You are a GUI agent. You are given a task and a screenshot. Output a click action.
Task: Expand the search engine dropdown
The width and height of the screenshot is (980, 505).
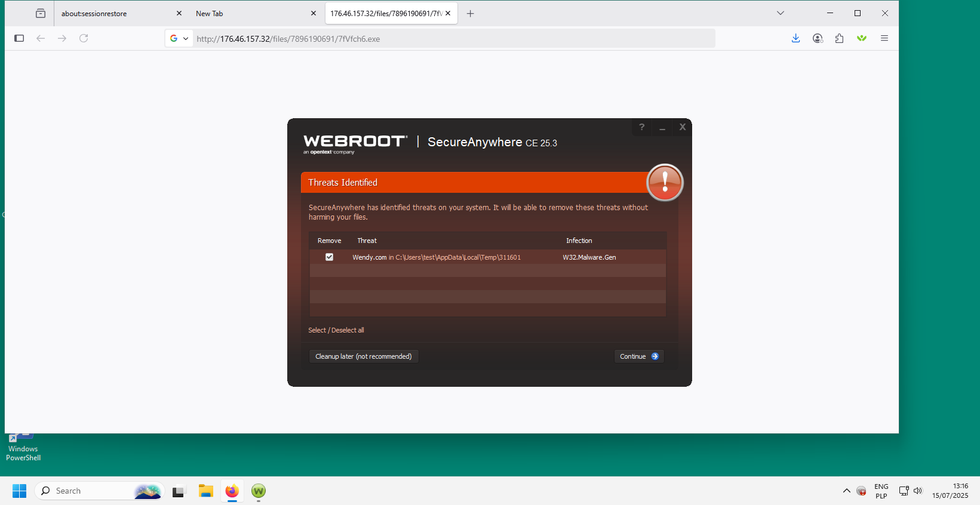(x=179, y=38)
